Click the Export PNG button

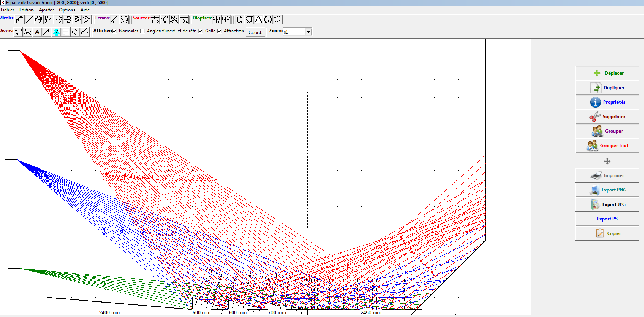point(607,190)
